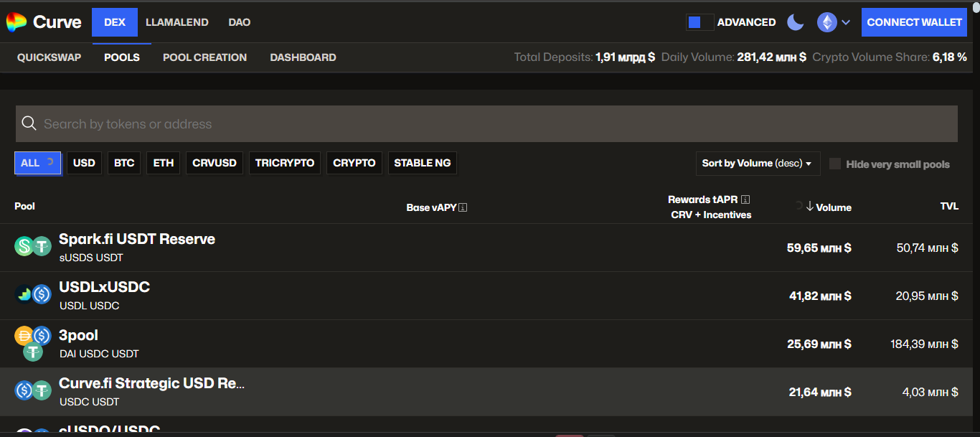Filter pools by ALL
Viewport: 980px width, 437px height.
(38, 163)
